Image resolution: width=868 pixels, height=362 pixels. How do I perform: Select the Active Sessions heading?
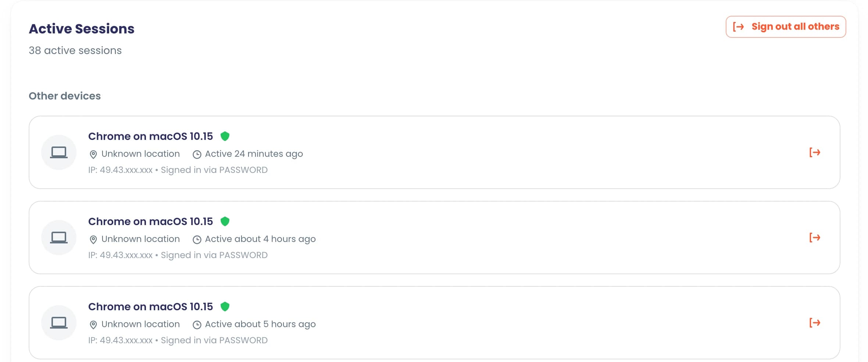(x=82, y=29)
